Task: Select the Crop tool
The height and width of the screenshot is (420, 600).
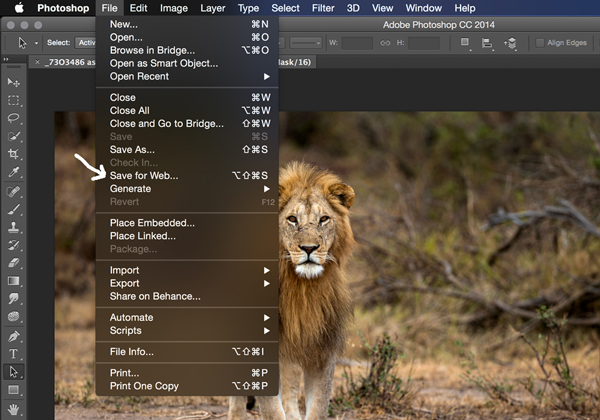Action: (x=14, y=154)
